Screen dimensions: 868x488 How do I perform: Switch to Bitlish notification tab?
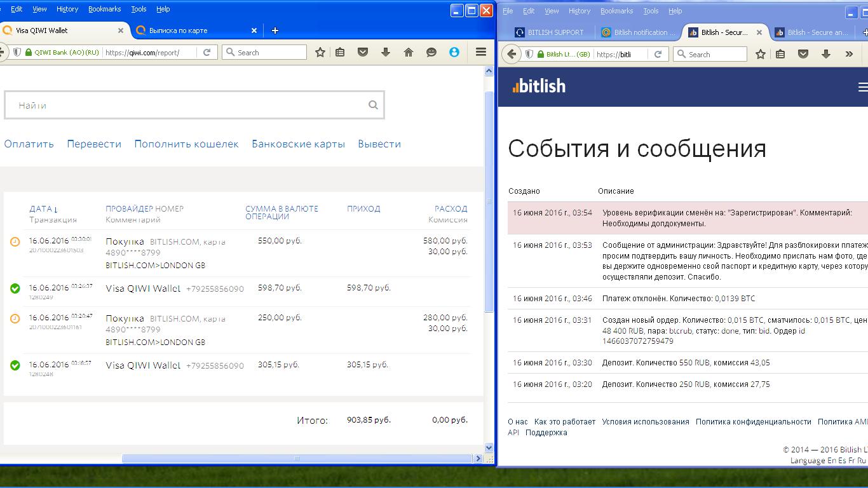tap(639, 32)
